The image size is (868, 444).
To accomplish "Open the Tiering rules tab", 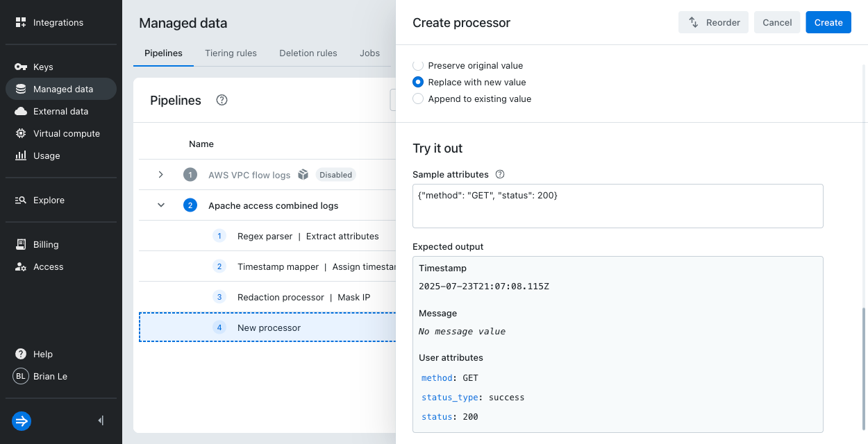I will (231, 53).
